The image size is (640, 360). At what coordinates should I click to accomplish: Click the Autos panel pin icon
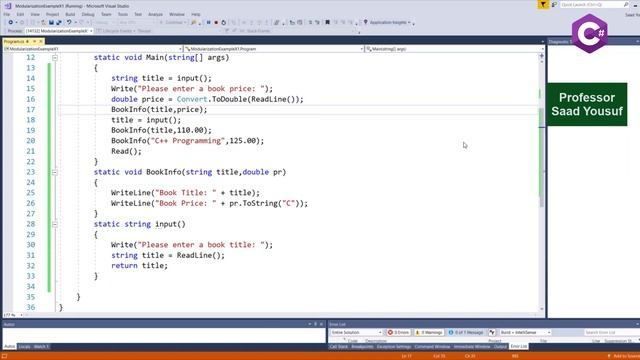point(316,324)
